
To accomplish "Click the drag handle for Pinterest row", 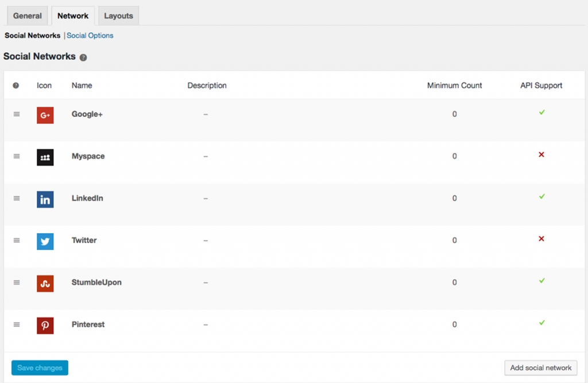I will pyautogui.click(x=17, y=324).
